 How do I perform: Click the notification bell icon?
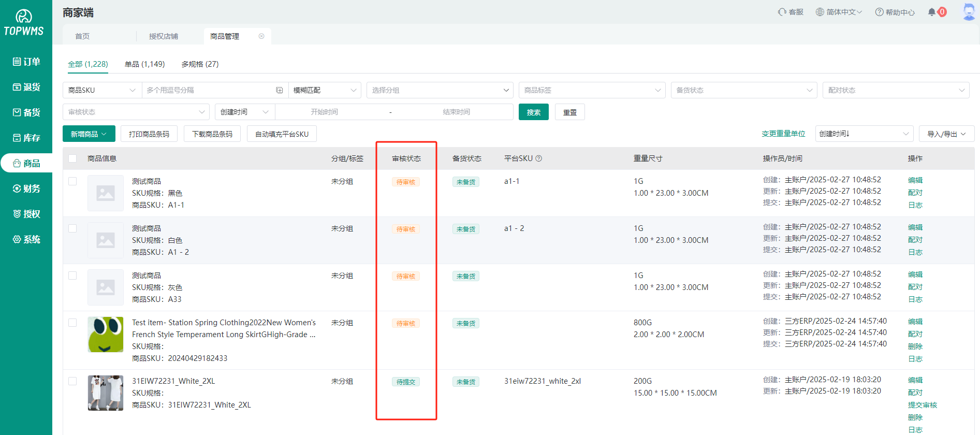tap(932, 12)
